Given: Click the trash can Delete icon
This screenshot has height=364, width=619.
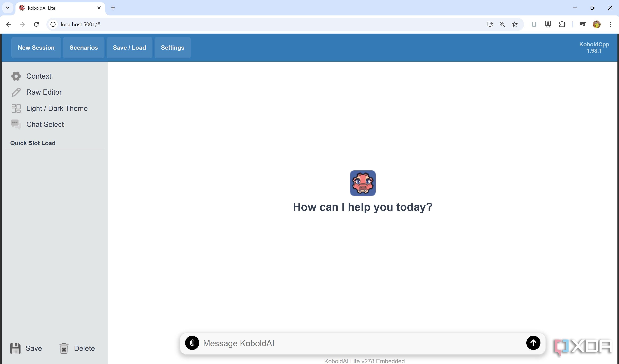Looking at the screenshot, I should pos(64,348).
